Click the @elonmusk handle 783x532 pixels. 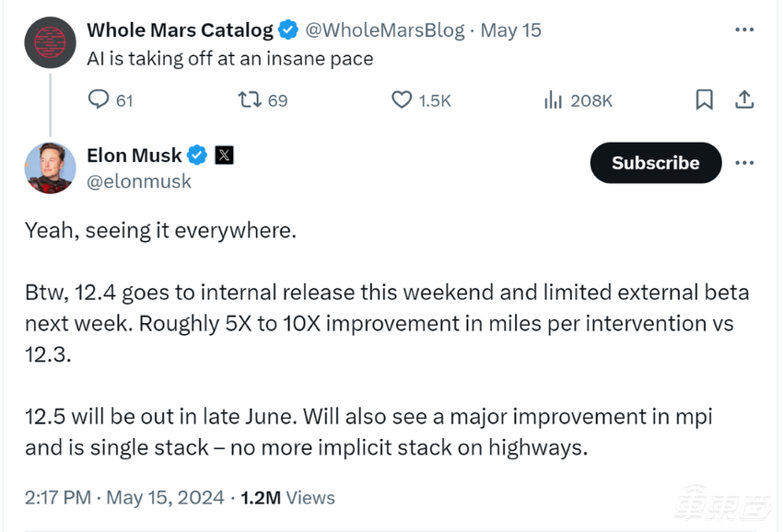[x=139, y=181]
